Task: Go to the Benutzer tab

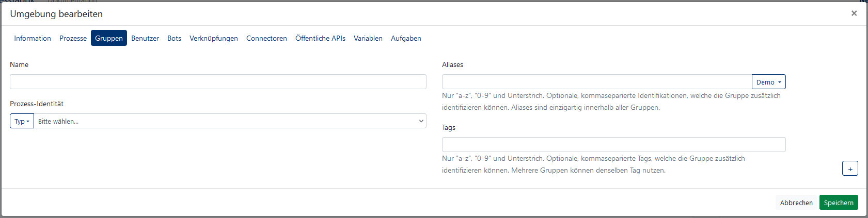Action: 145,38
